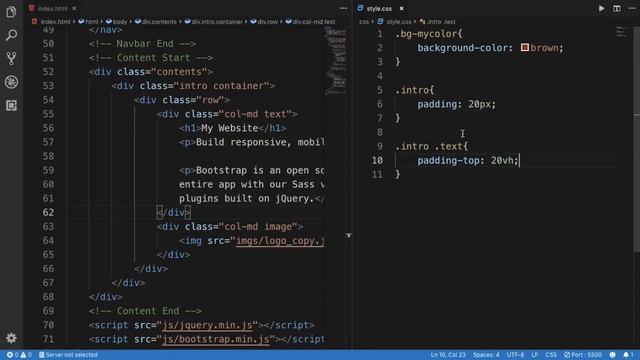The height and width of the screenshot is (360, 640).
Task: Expand body breadcrumb segment
Action: (117, 22)
